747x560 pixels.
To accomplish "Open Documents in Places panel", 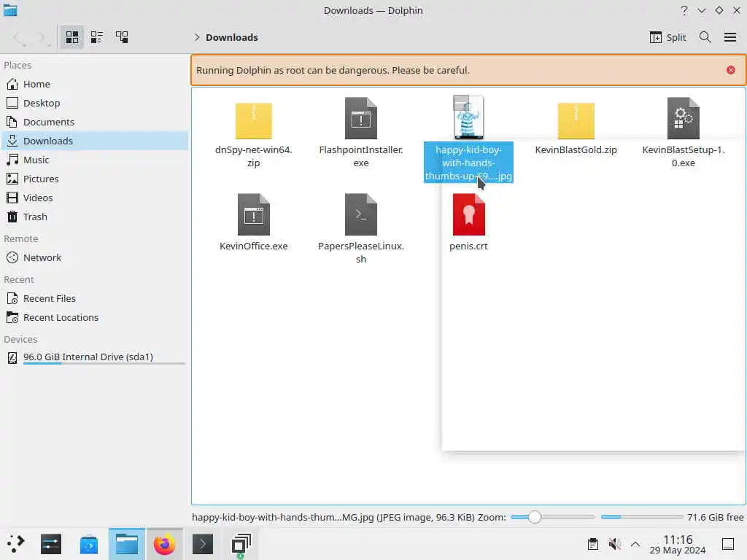I will click(x=94, y=122).
